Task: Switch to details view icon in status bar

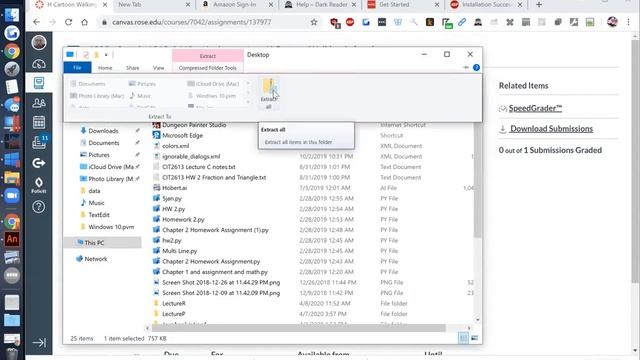Action: coord(463,338)
